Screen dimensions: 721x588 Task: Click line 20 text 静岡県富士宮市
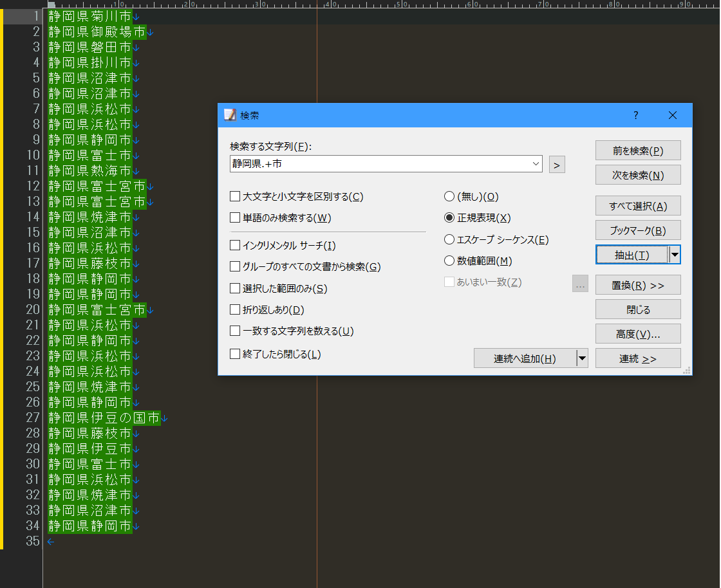coord(97,309)
